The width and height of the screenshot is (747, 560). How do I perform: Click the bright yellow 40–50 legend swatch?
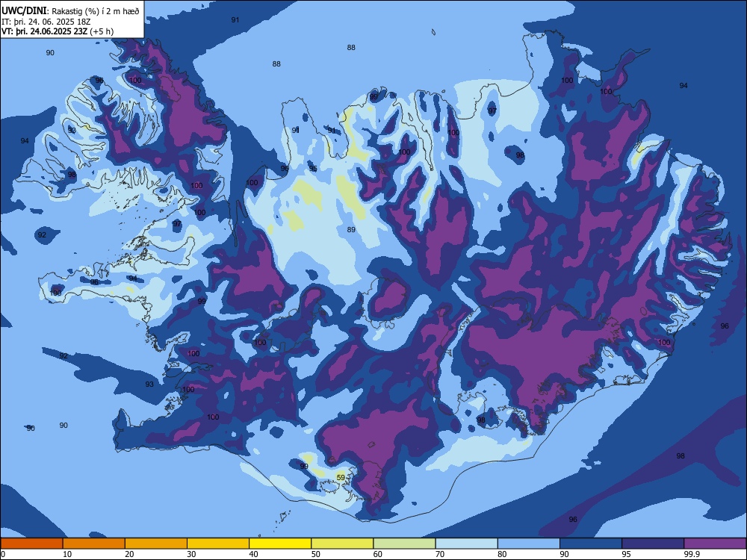point(280,544)
